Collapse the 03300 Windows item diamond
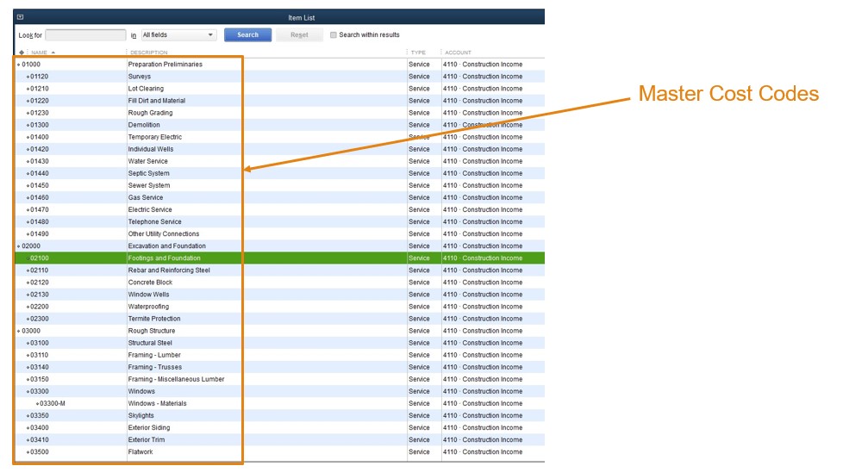This screenshot has width=868, height=472. (x=28, y=392)
